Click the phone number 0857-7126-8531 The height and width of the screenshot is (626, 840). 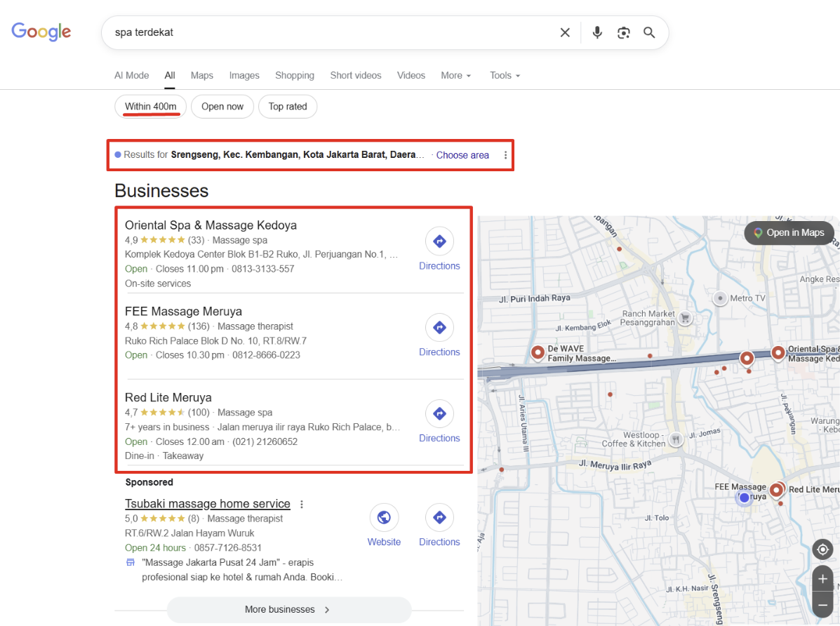click(227, 547)
